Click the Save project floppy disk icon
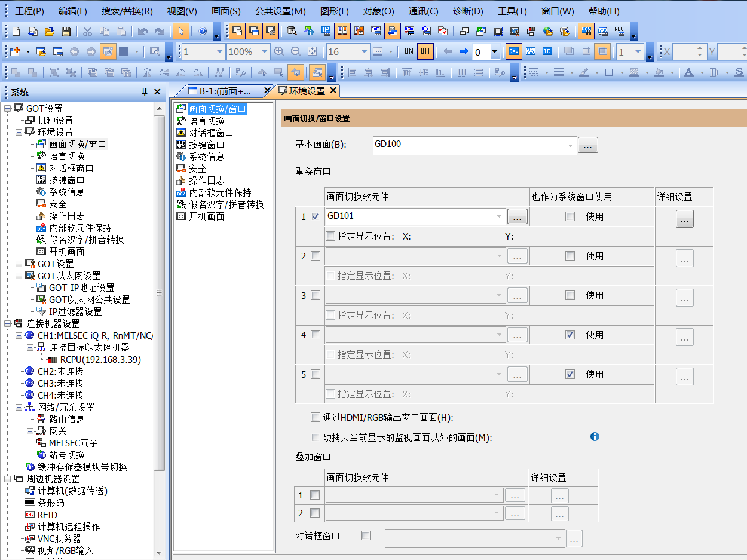The height and width of the screenshot is (560, 747). pos(66,31)
